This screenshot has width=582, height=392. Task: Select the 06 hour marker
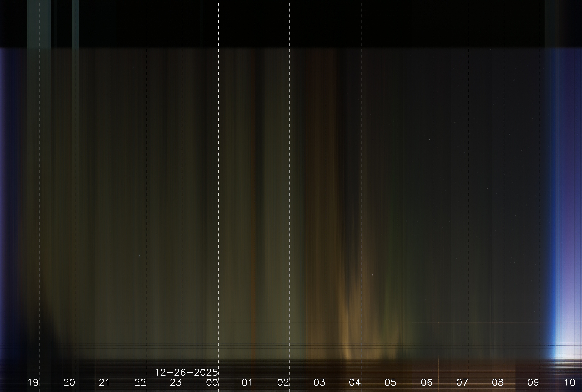pyautogui.click(x=427, y=382)
